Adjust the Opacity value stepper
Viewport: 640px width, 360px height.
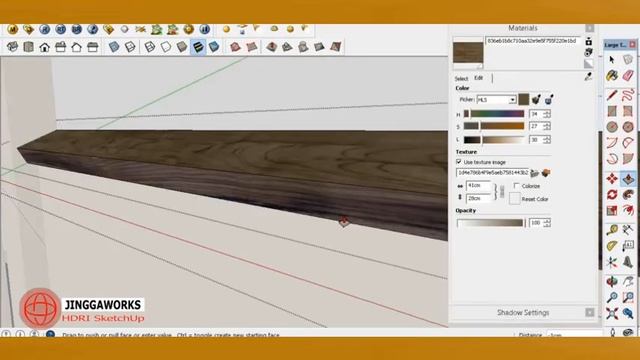tap(547, 223)
